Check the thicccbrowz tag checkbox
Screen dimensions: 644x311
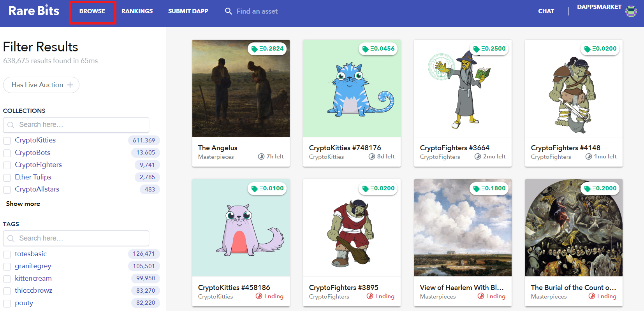point(7,291)
